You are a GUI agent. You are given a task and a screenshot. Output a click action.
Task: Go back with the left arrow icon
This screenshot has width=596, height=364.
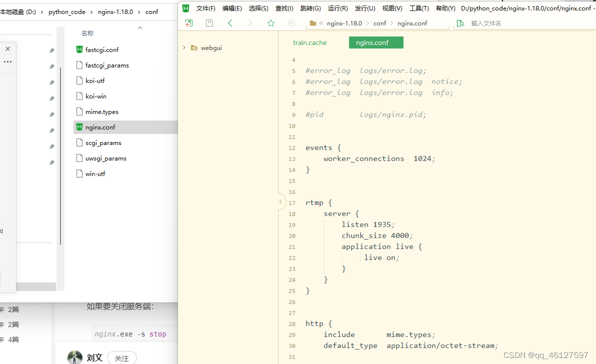[x=230, y=23]
